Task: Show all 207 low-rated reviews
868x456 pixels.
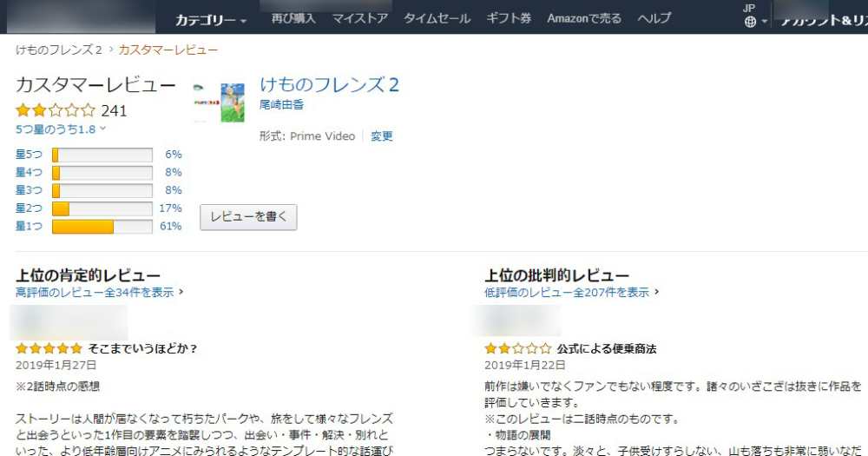Action: 571,292
